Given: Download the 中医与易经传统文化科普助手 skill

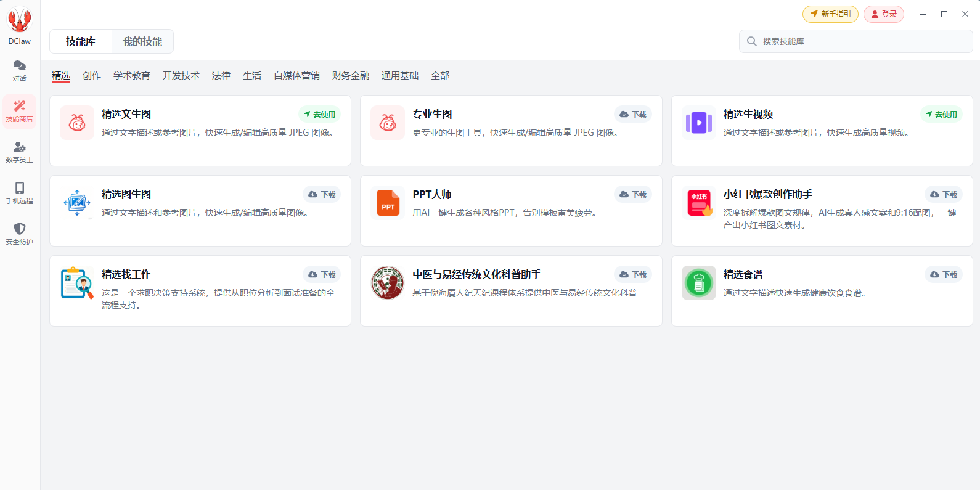Looking at the screenshot, I should 633,274.
